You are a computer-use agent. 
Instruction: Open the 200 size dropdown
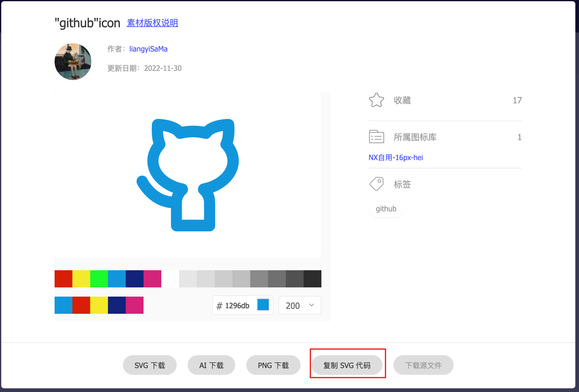[300, 306]
